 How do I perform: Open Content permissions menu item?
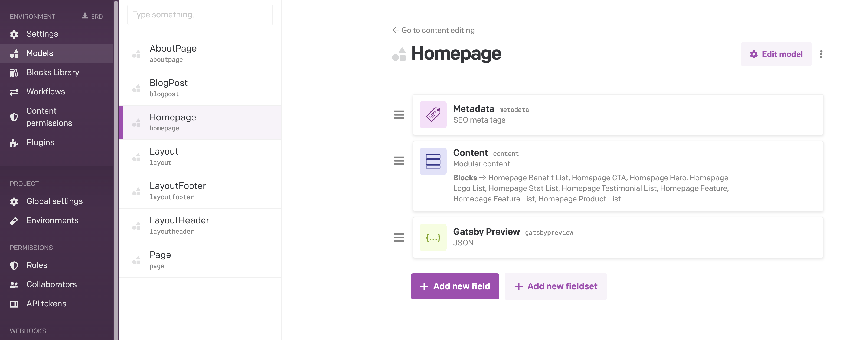pos(49,117)
